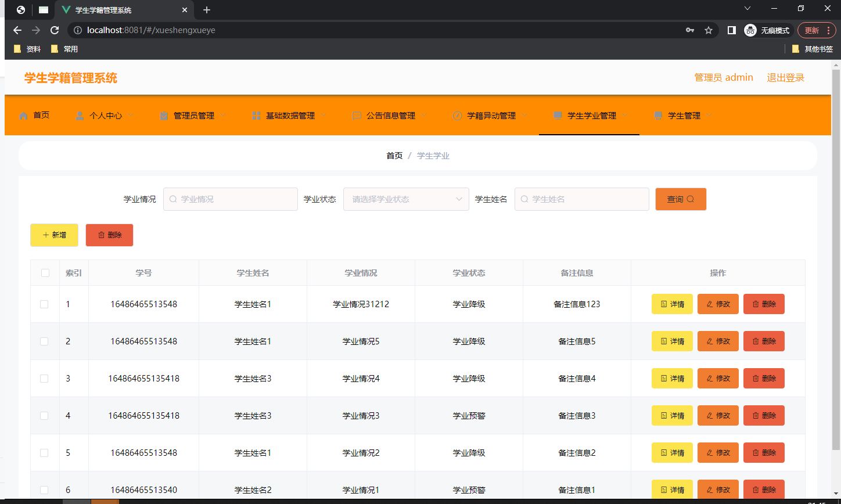Image resolution: width=841 pixels, height=504 pixels.
Task: Open the 个人中心 menu label
Action: point(106,116)
